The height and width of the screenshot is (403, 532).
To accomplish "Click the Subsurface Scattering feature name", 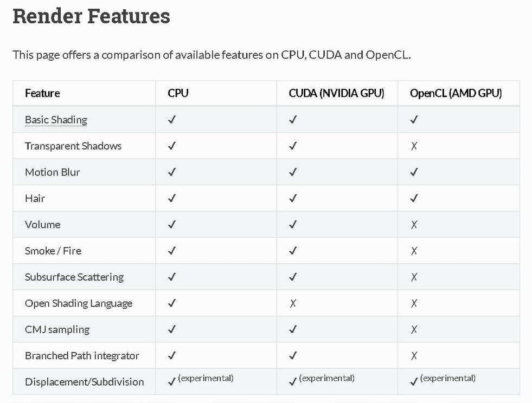I will 74,277.
